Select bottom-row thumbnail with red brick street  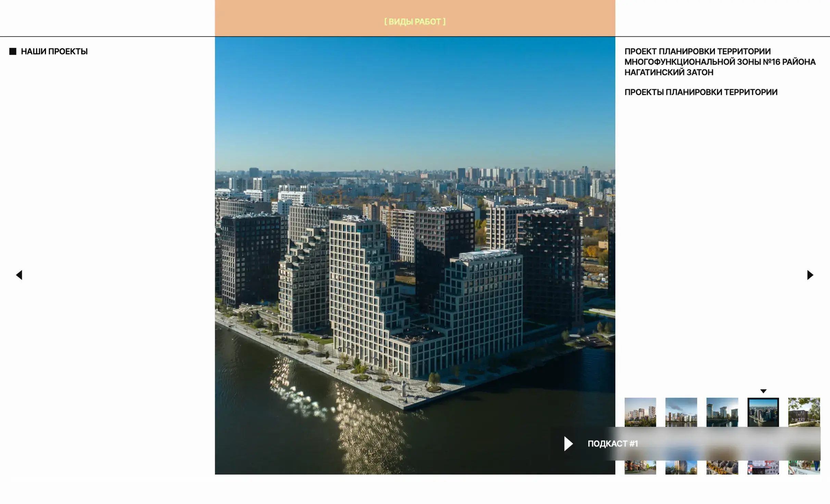(x=640, y=468)
